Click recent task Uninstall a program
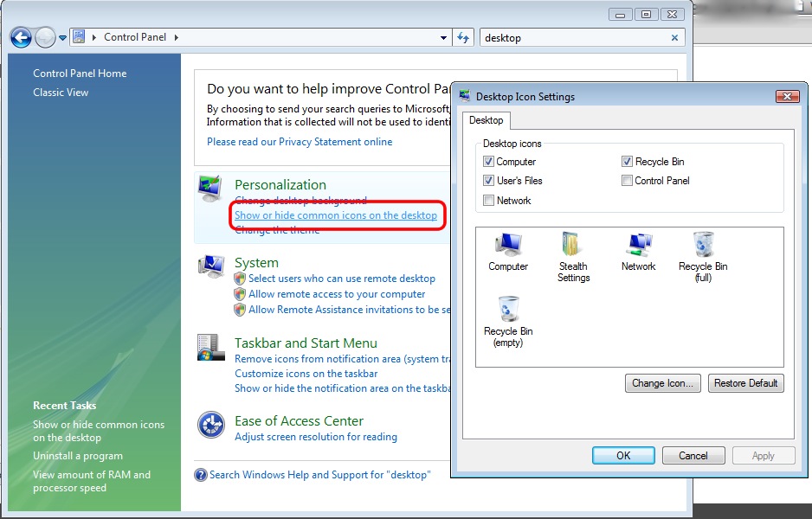 click(78, 456)
